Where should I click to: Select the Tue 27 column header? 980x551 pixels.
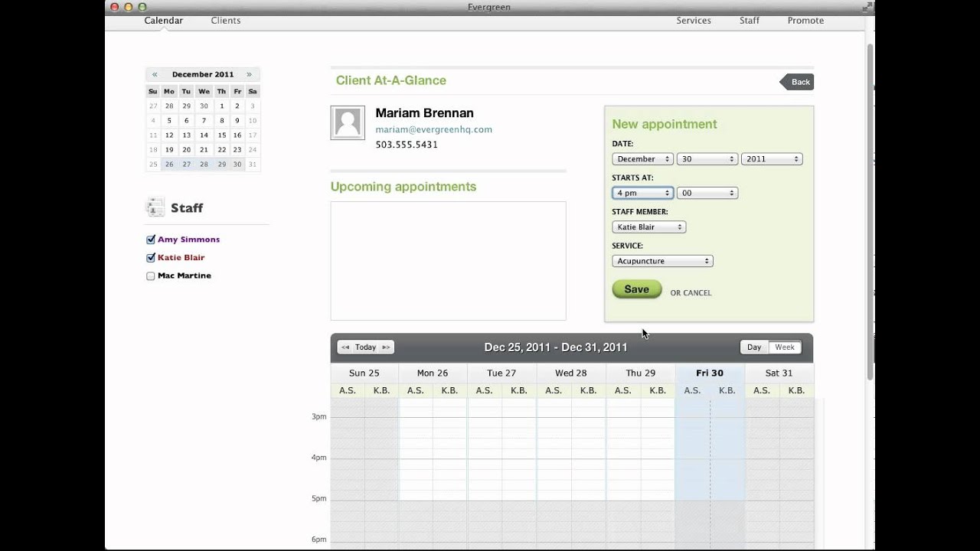[x=501, y=373]
